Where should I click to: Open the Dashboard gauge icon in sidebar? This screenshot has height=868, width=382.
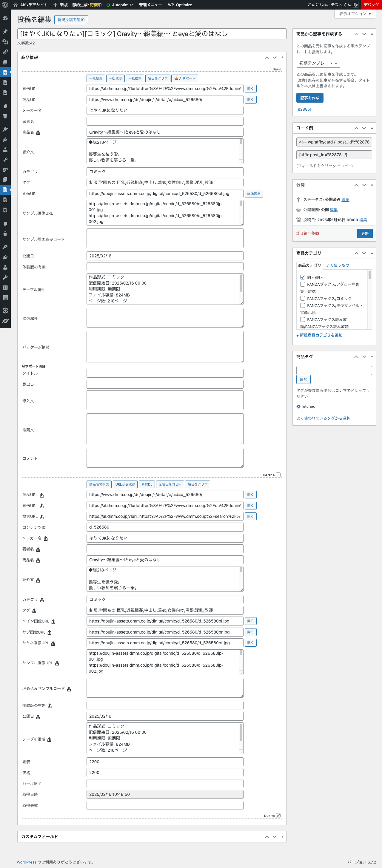click(5, 18)
